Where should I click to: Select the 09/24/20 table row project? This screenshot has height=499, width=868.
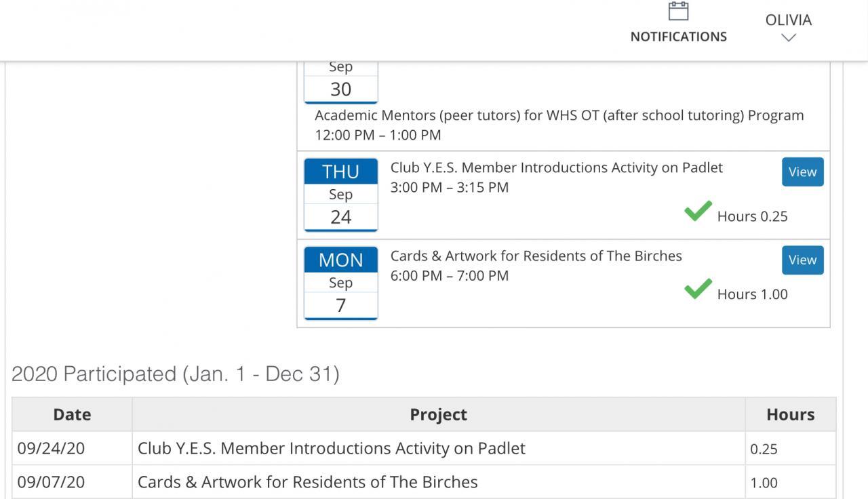point(331,448)
